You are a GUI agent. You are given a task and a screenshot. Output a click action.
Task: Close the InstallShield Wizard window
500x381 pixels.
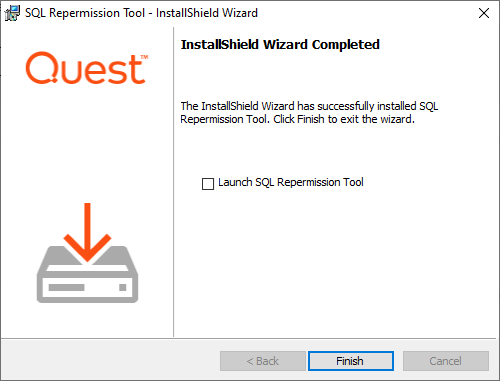(x=484, y=13)
